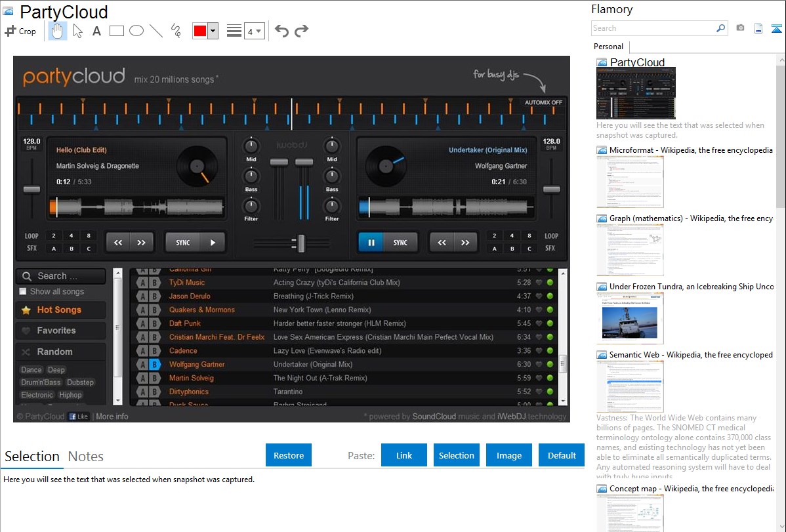Redo the annotation

[x=301, y=31]
